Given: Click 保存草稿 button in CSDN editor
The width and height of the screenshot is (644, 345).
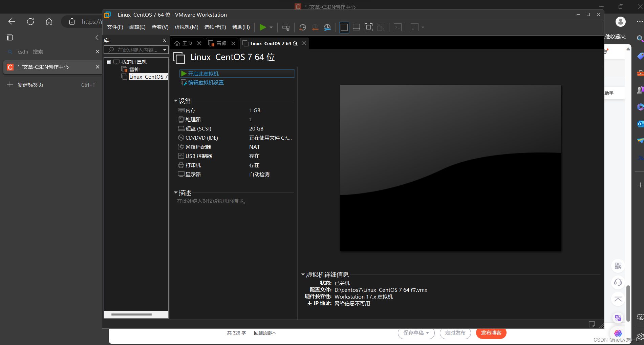Looking at the screenshot, I should 416,333.
